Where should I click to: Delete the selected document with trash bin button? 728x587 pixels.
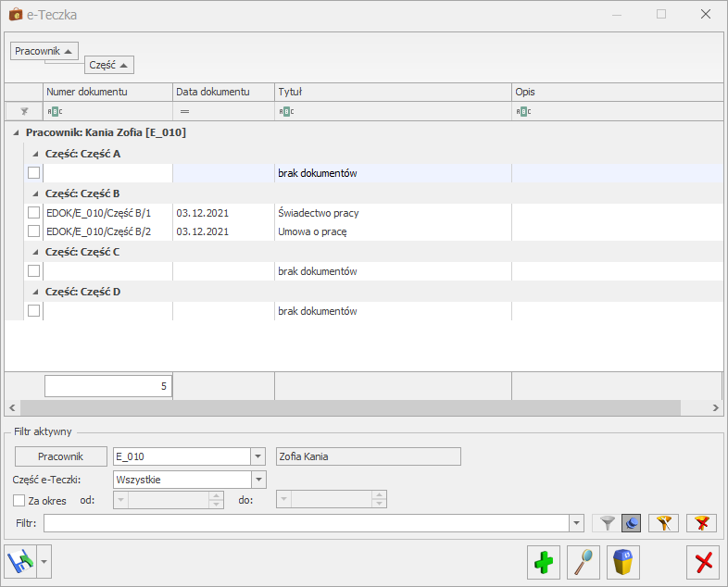623,562
